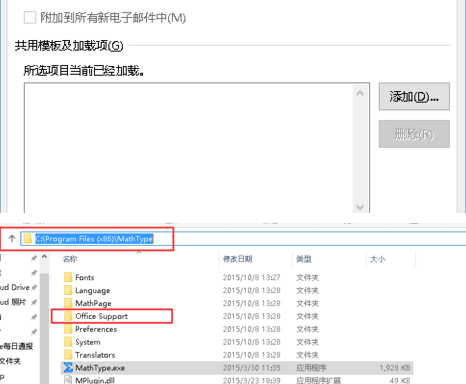Collapse the file list header chevron
The image size is (466, 384).
(x=139, y=252)
